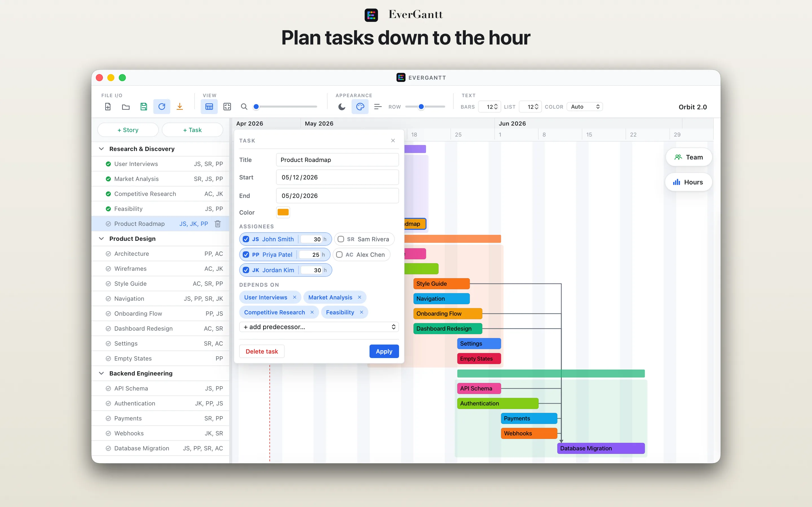Check Alex Chen as an assignee
The height and width of the screenshot is (507, 812).
(339, 255)
